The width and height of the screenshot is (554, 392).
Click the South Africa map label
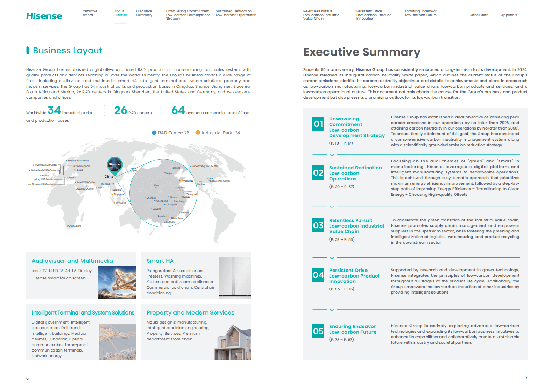75,226
